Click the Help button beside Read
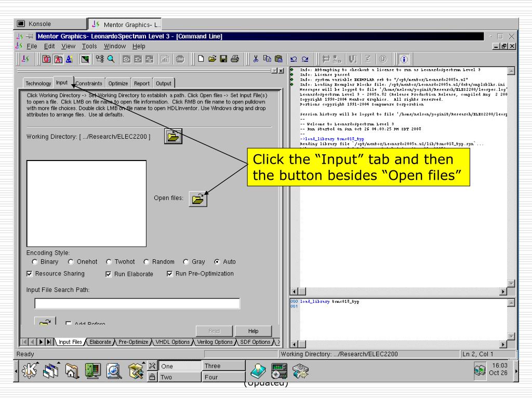The height and width of the screenshot is (399, 532). [253, 331]
